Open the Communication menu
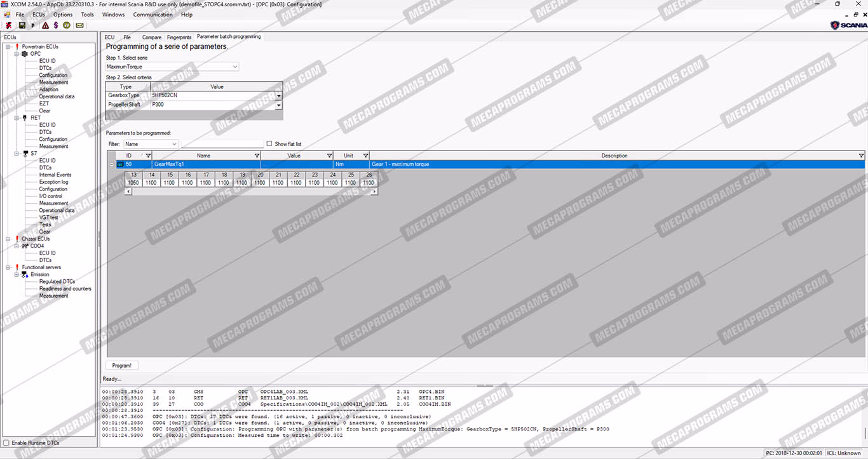This screenshot has height=459, width=868. (153, 15)
